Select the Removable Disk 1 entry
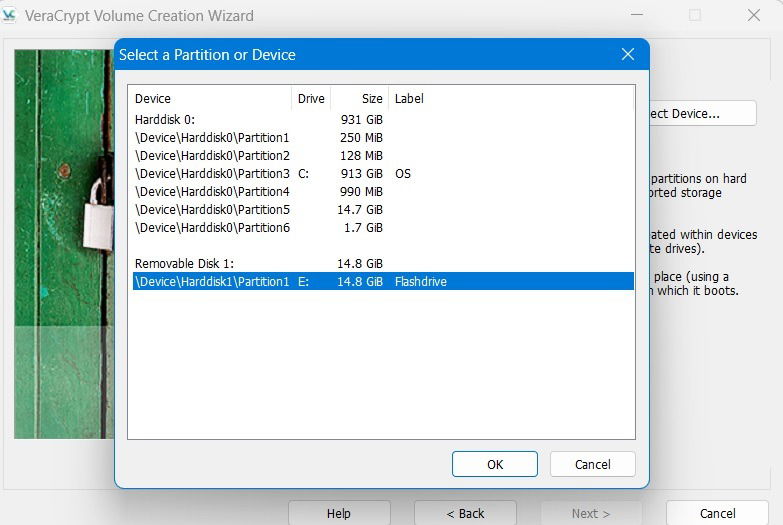This screenshot has width=783, height=525. pyautogui.click(x=383, y=263)
